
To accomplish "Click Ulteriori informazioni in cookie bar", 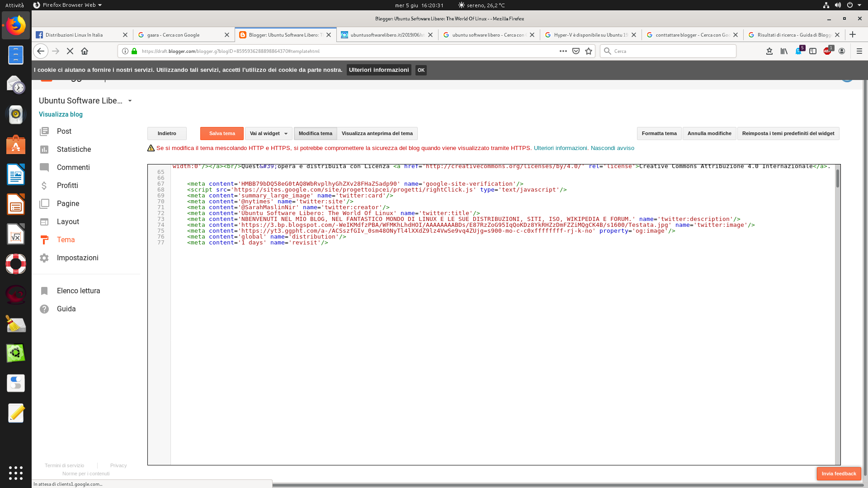I will coord(379,70).
